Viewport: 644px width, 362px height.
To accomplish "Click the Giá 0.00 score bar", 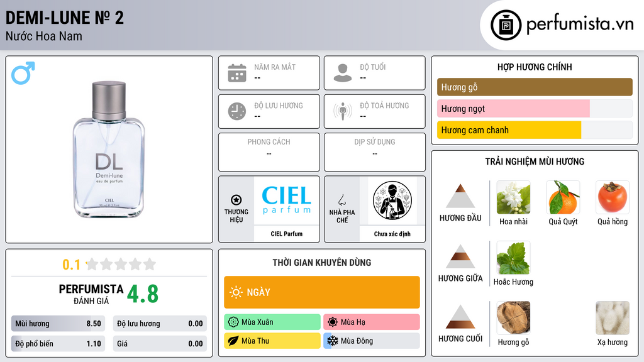I will point(160,344).
